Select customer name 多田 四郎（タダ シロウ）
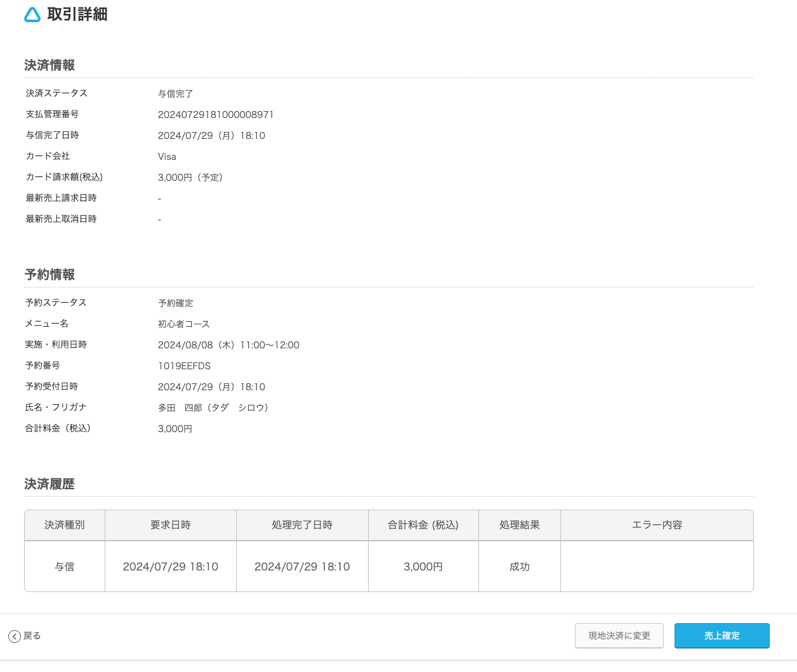Screen dimensions: 797x672 [x=213, y=408]
